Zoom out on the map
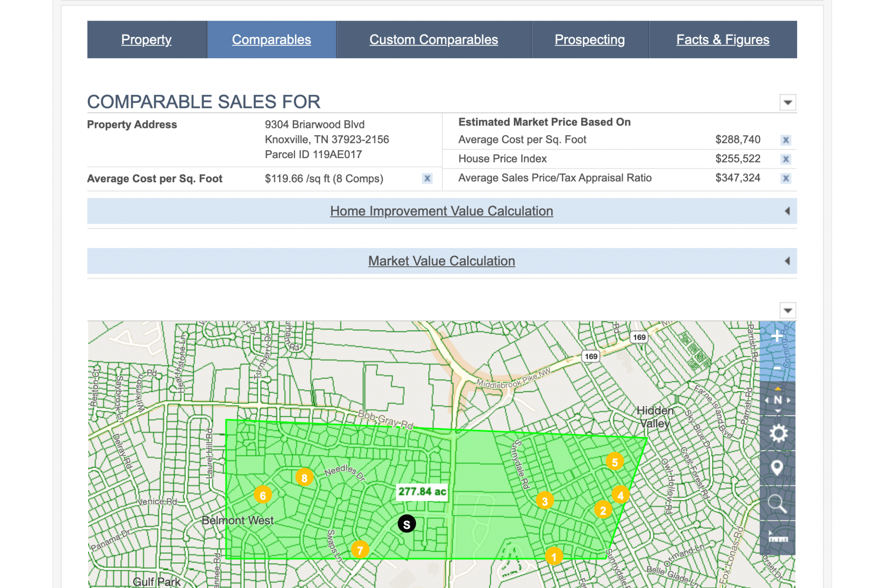Viewport: 882px width, 588px height. coord(776,368)
